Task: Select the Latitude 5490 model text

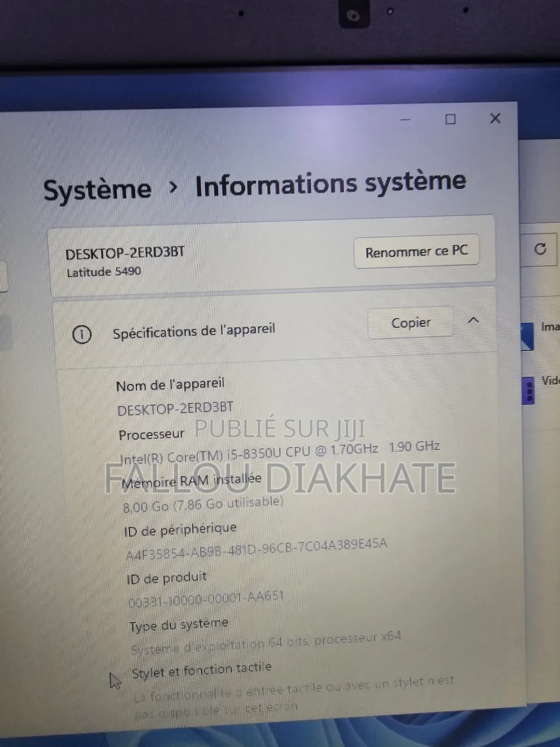Action: [x=104, y=272]
